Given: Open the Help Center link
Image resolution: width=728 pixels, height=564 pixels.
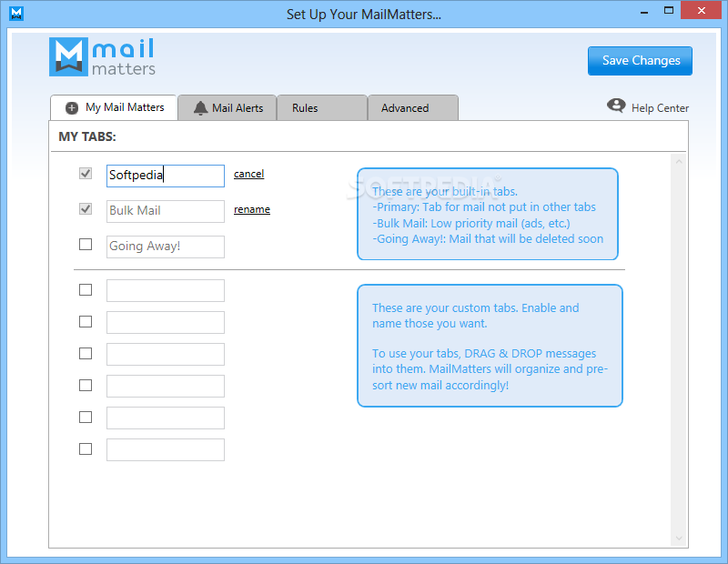Looking at the screenshot, I should [660, 108].
